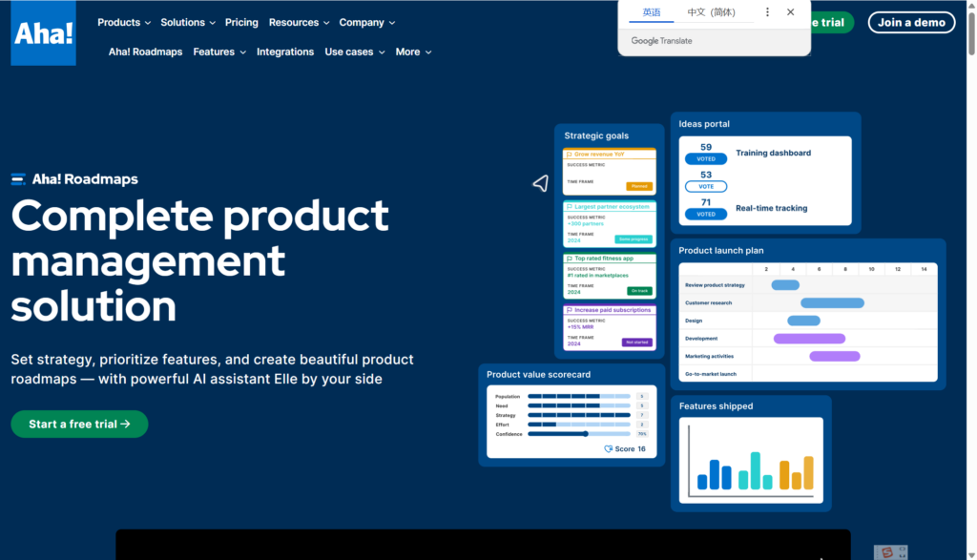
Task: Toggle the VOTED button under 71 votes
Action: [706, 215]
